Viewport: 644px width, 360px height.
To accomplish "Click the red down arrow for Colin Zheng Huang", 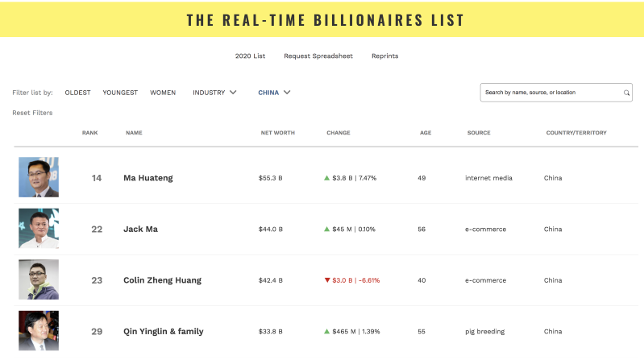I will coord(327,280).
